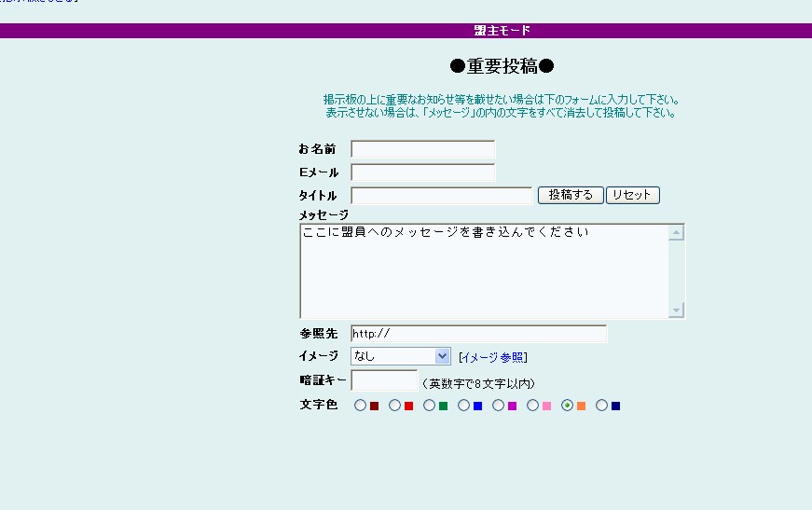
Task: Click the message box scroll down arrow
Action: (x=677, y=310)
